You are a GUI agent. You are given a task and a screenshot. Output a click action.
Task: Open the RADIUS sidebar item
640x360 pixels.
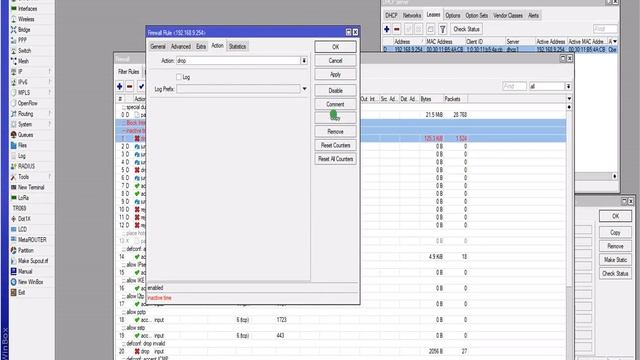tap(26, 166)
